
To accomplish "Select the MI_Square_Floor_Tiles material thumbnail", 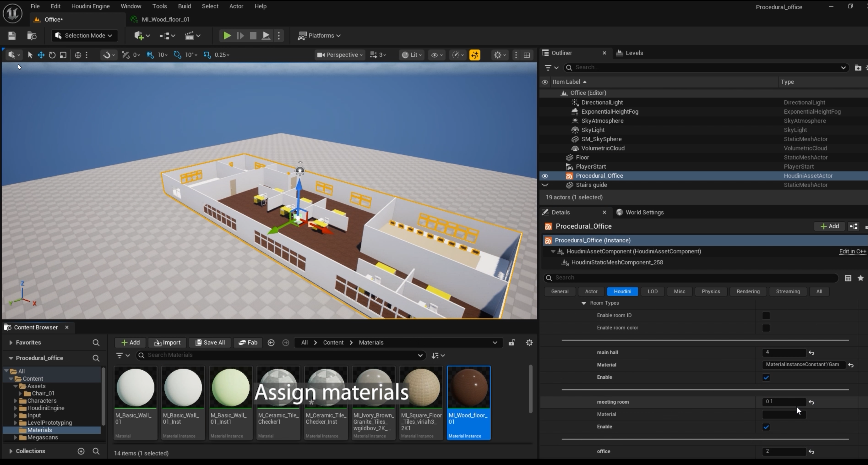I will point(421,403).
